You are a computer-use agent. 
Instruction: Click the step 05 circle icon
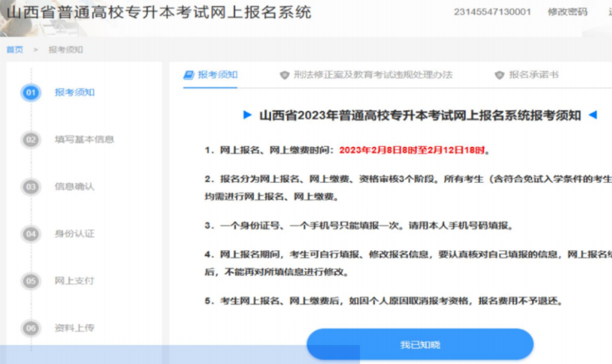point(31,281)
